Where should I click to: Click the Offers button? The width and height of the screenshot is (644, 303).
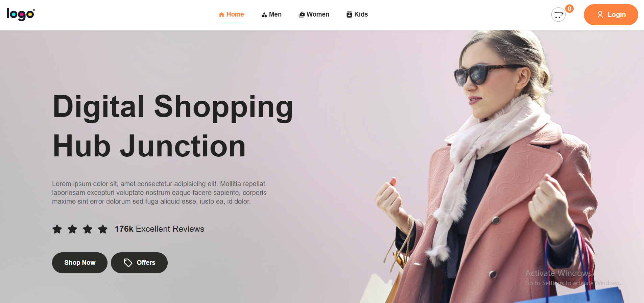(139, 263)
